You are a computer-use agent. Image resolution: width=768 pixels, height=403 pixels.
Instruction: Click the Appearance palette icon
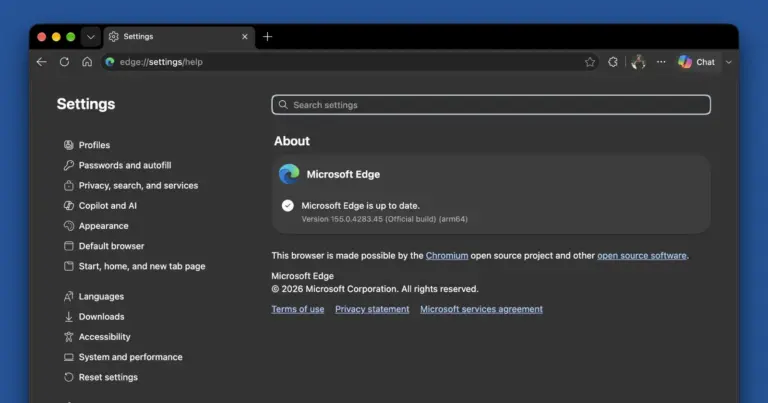coord(69,226)
